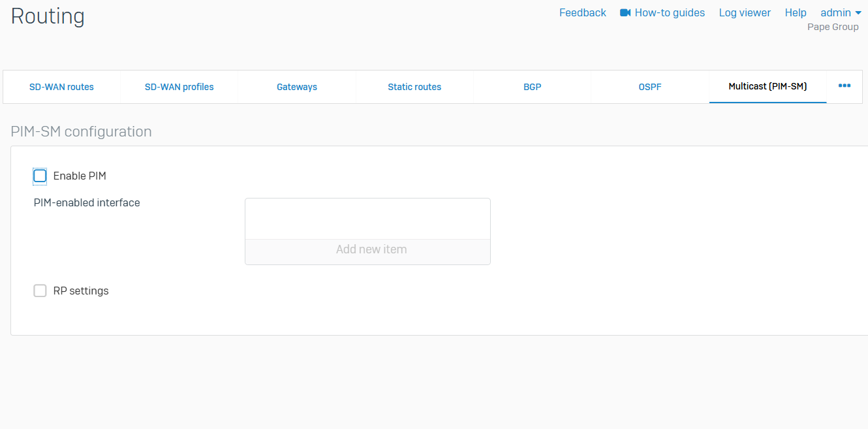Open the How-to guides text link
Viewport: 868px width, 429px height.
click(x=670, y=13)
